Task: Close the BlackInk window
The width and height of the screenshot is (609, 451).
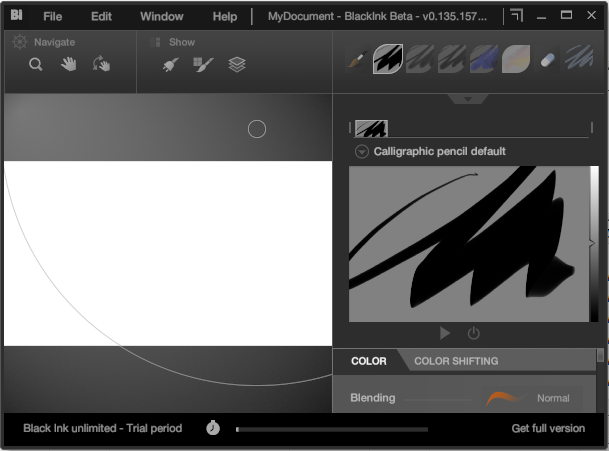Action: pos(592,15)
